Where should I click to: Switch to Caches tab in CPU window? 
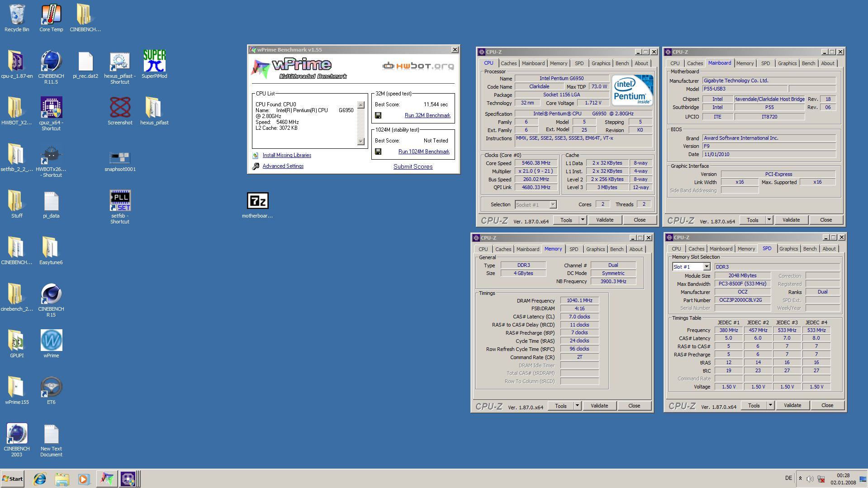(508, 63)
